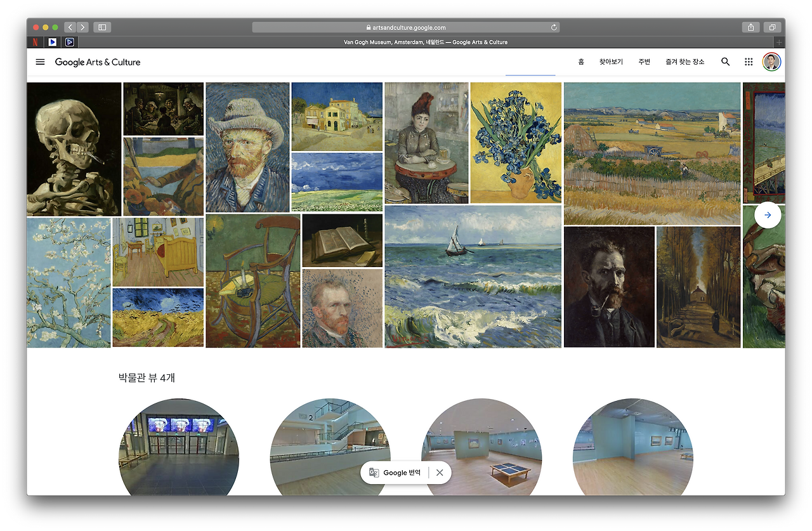Screen dimensions: 812x531
Task: Open the white-and-blue play icon pinned tab
Action: click(x=52, y=42)
